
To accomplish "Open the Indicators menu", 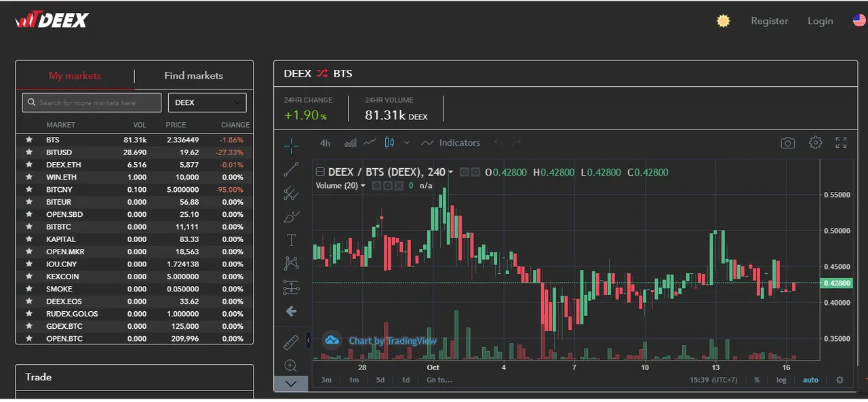I will pos(451,142).
